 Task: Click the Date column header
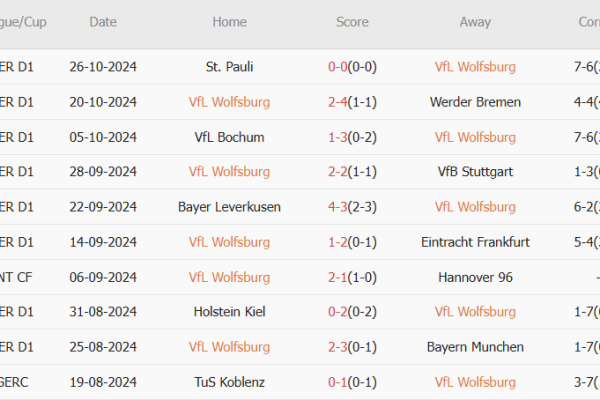click(102, 22)
